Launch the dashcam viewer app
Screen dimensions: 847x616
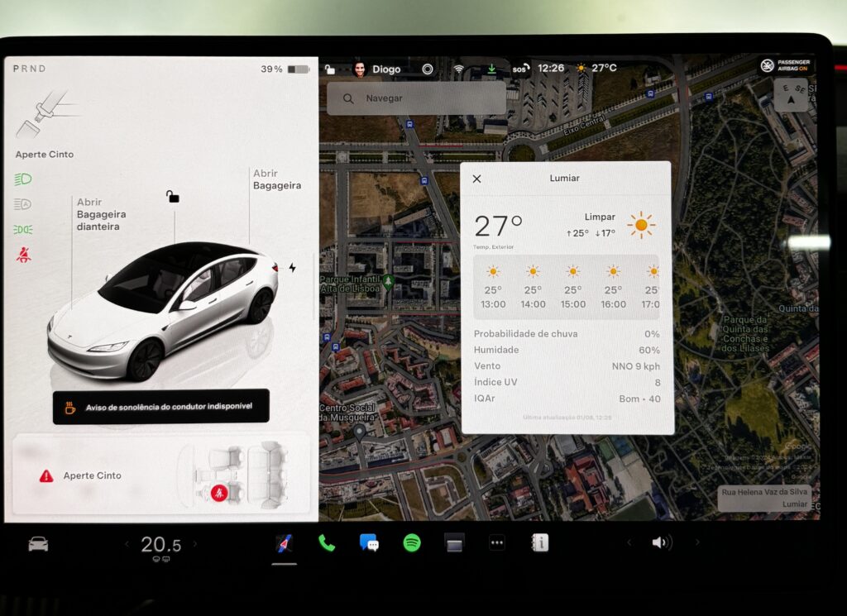(454, 543)
